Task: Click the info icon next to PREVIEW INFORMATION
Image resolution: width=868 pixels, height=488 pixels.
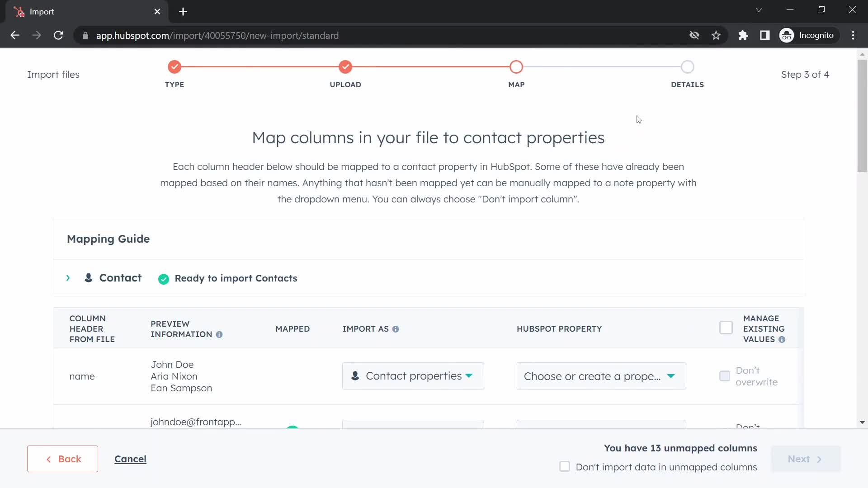Action: click(x=219, y=334)
